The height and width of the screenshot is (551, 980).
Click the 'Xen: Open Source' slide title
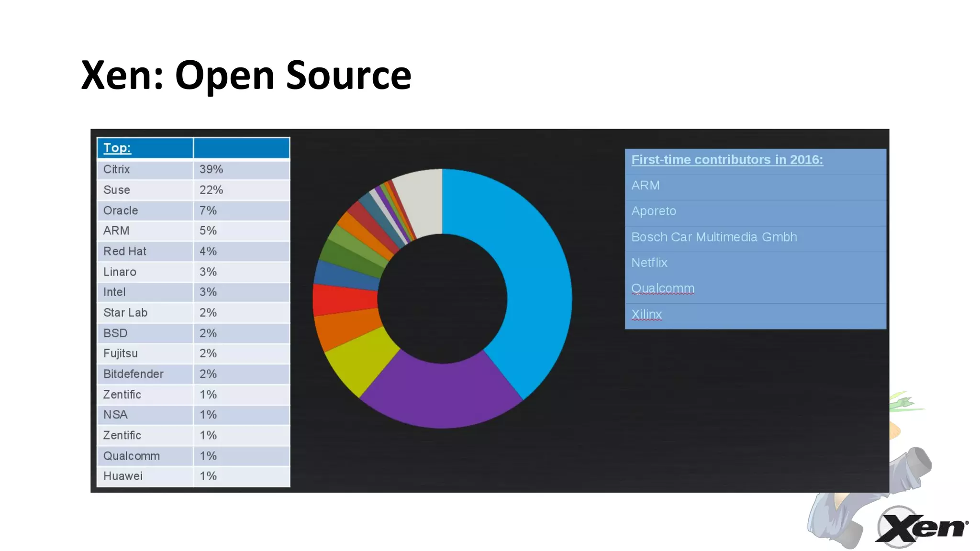pyautogui.click(x=246, y=75)
